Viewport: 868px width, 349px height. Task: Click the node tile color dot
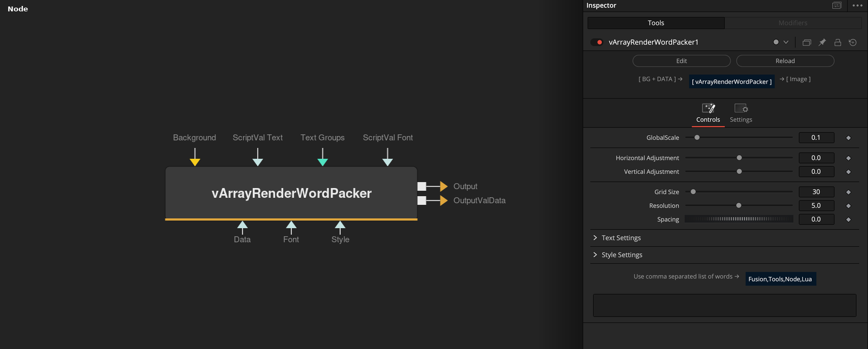(x=776, y=42)
